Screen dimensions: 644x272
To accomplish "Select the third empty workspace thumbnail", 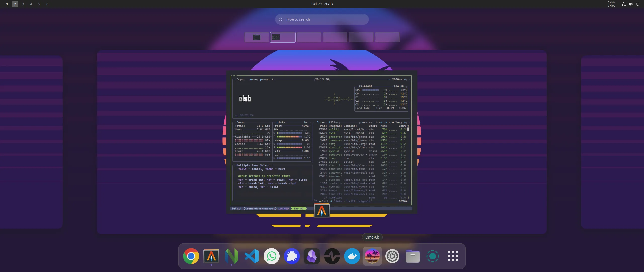I will [309, 37].
